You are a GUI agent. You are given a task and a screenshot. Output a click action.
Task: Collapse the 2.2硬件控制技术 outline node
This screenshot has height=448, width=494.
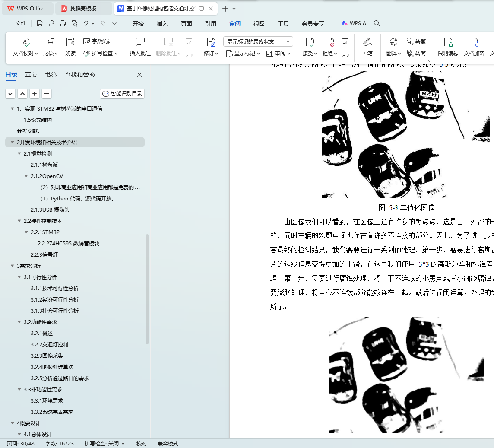[19, 221]
